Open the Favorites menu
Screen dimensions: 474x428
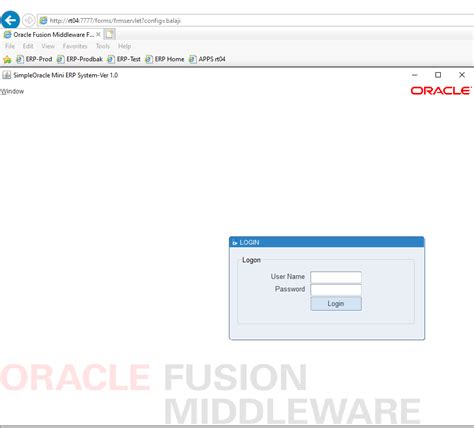[75, 46]
